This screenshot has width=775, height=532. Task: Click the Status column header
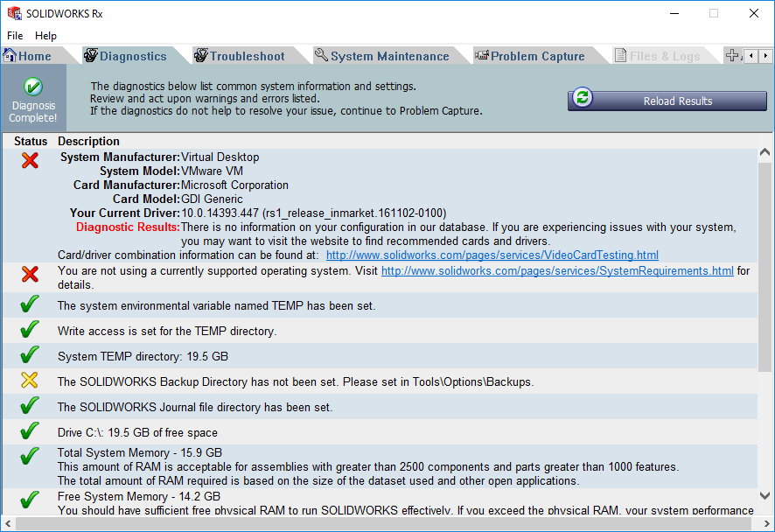31,142
